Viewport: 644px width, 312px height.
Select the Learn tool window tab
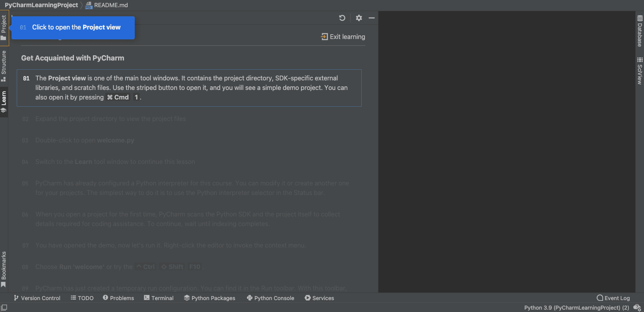pos(4,102)
